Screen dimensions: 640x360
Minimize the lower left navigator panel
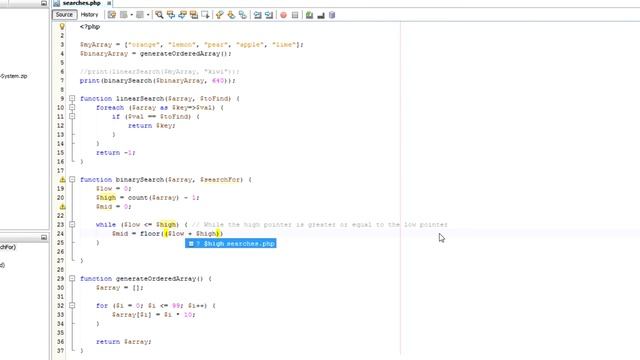(x=44, y=237)
